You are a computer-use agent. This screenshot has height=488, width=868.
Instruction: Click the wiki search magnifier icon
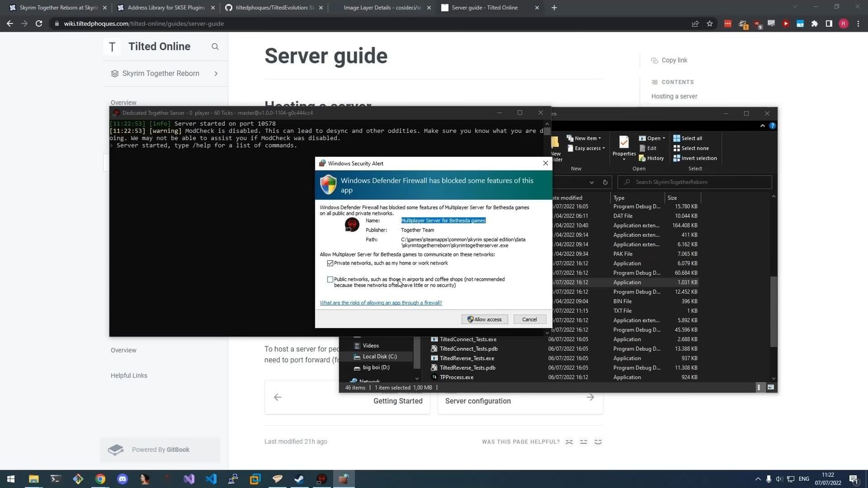click(215, 47)
